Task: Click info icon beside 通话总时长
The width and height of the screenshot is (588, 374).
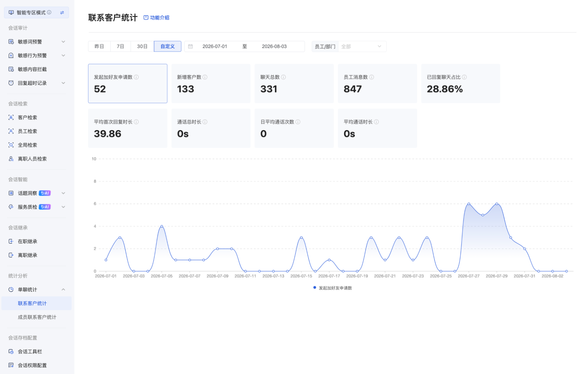Action: click(x=205, y=122)
